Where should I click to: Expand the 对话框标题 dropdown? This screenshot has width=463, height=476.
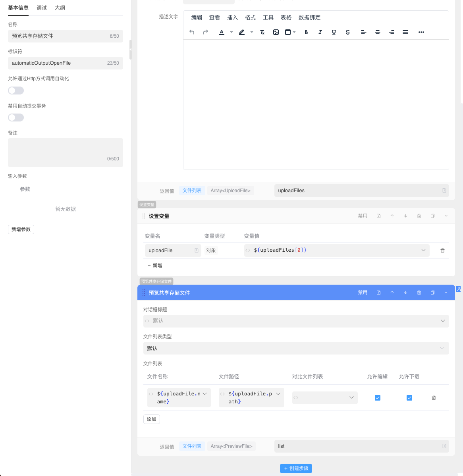(296, 321)
